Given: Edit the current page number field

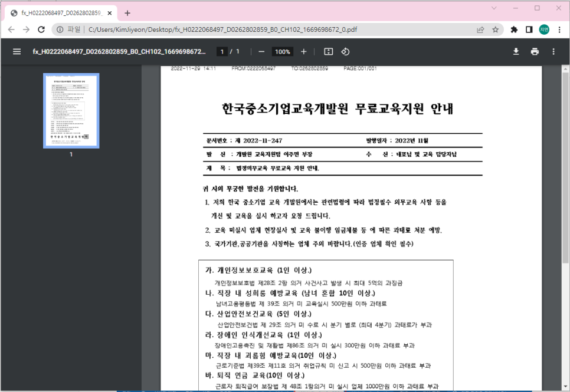Looking at the screenshot, I should (222, 52).
